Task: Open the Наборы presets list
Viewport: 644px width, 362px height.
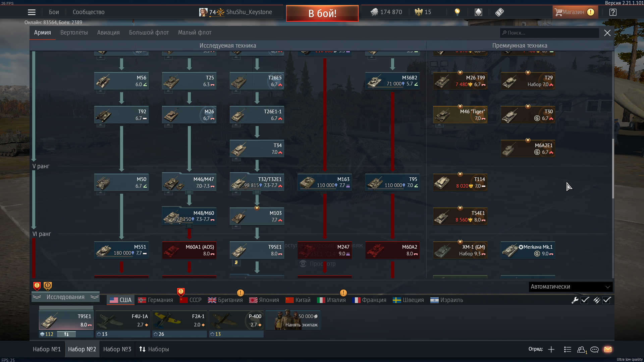Action: point(154,349)
